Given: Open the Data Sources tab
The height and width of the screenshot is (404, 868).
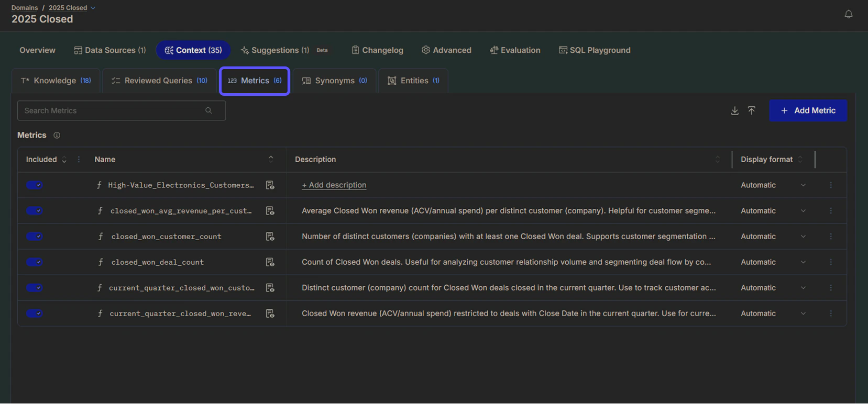Looking at the screenshot, I should (110, 50).
